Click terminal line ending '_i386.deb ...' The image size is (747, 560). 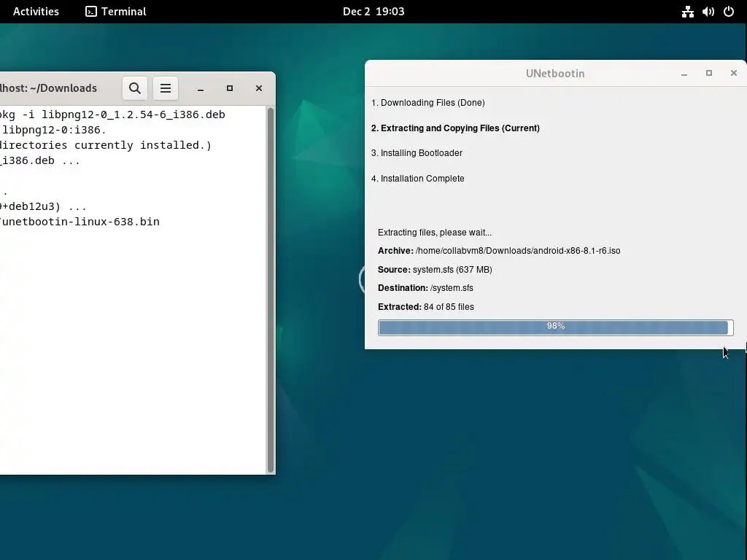(x=40, y=160)
